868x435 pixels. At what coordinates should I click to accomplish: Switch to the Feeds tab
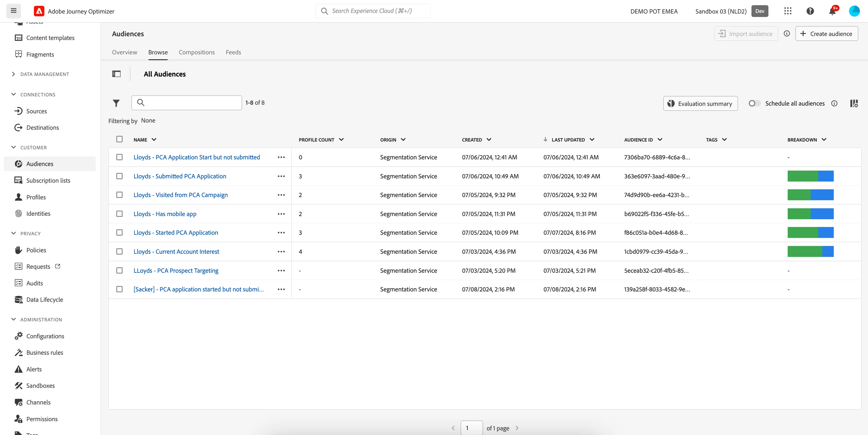pyautogui.click(x=233, y=52)
